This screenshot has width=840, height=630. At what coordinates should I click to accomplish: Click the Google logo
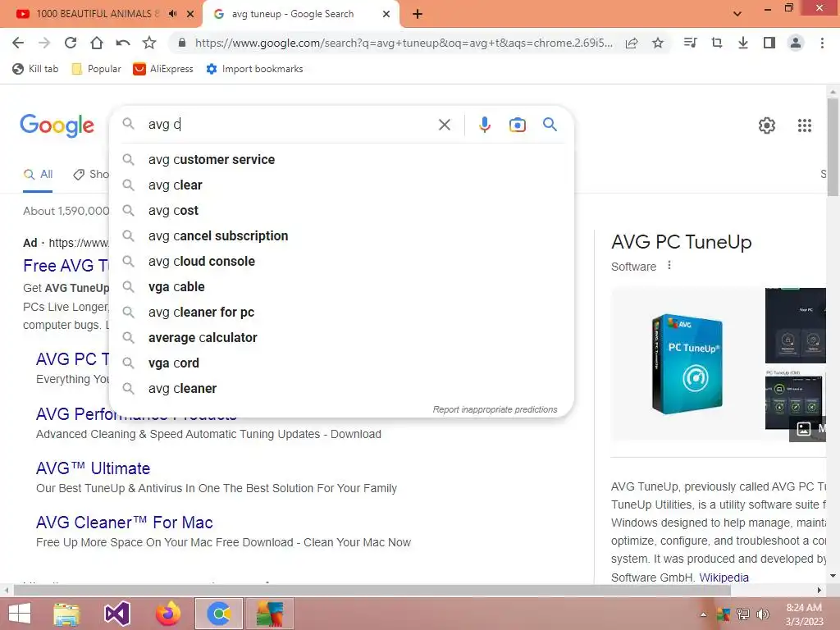click(57, 126)
